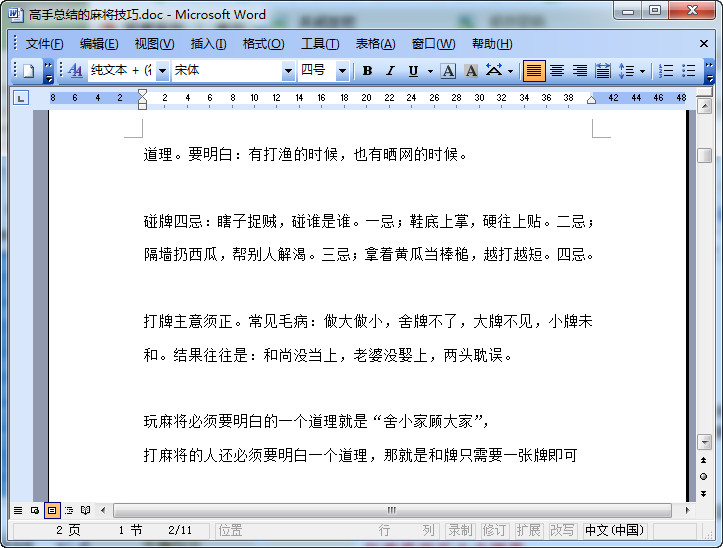Open the 表格(A) menu

pyautogui.click(x=375, y=44)
